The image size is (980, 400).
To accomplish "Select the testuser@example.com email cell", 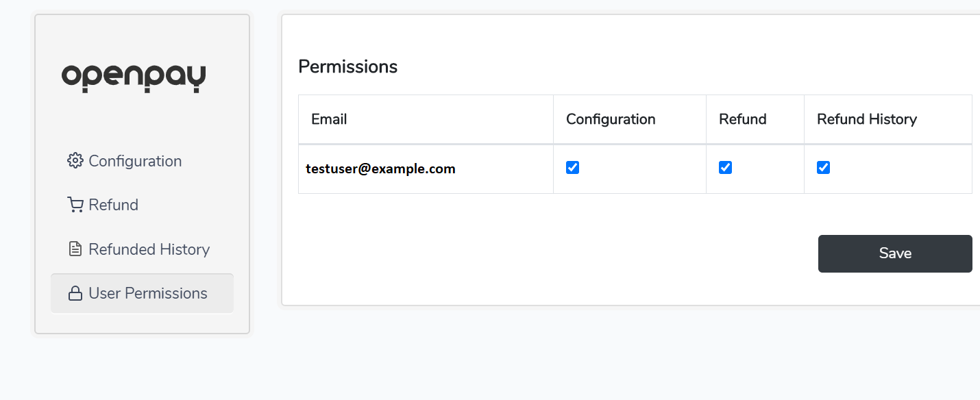I will tap(380, 168).
